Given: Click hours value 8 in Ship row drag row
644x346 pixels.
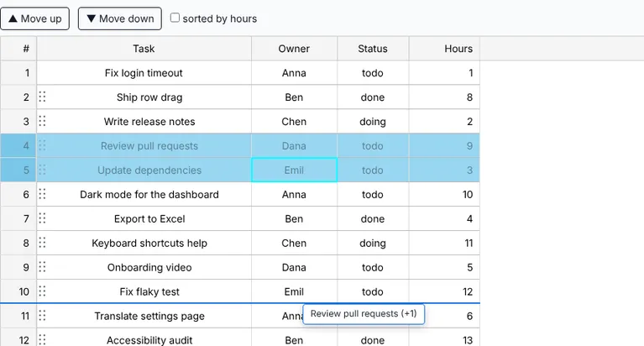Looking at the screenshot, I should pos(444,97).
